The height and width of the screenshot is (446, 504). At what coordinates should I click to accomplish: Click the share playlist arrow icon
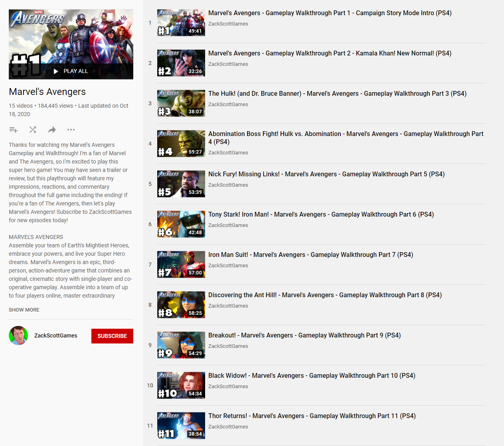(x=52, y=130)
